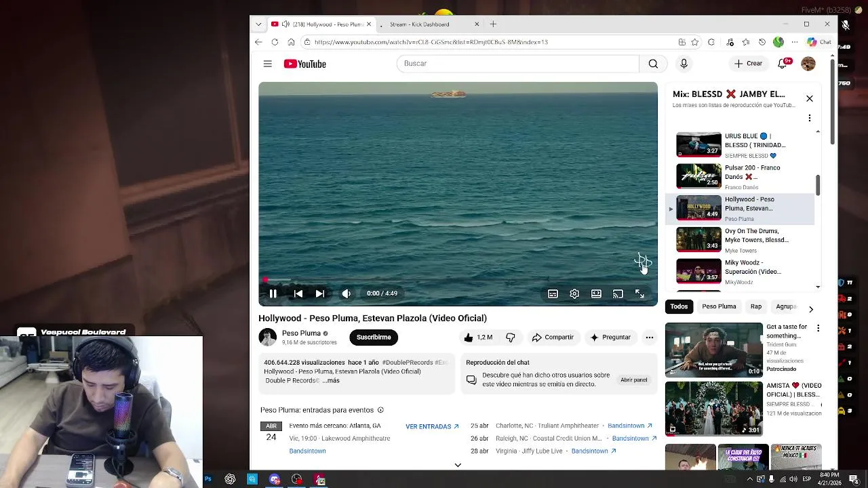The height and width of the screenshot is (488, 868).
Task: Open Copilot Chat in the browser
Action: click(819, 42)
